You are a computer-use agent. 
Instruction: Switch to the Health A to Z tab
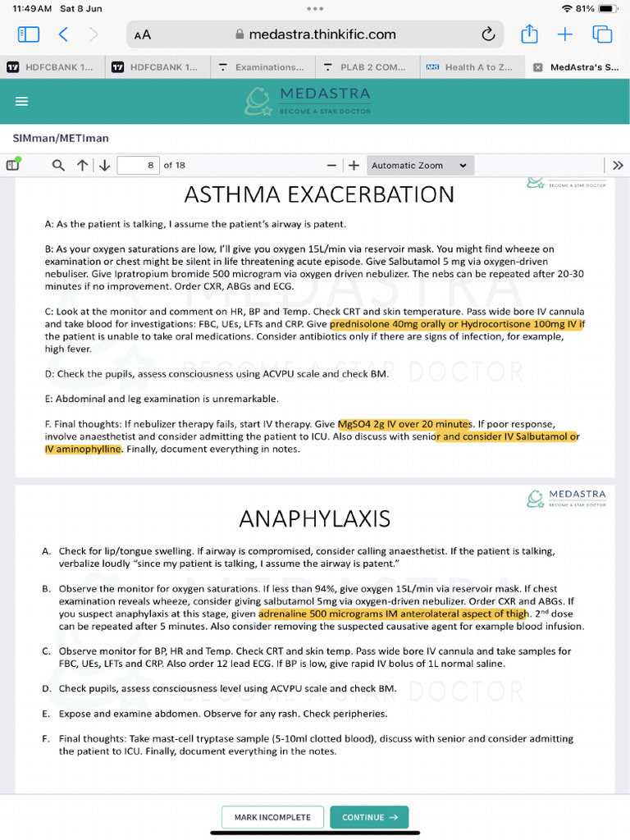(x=472, y=67)
